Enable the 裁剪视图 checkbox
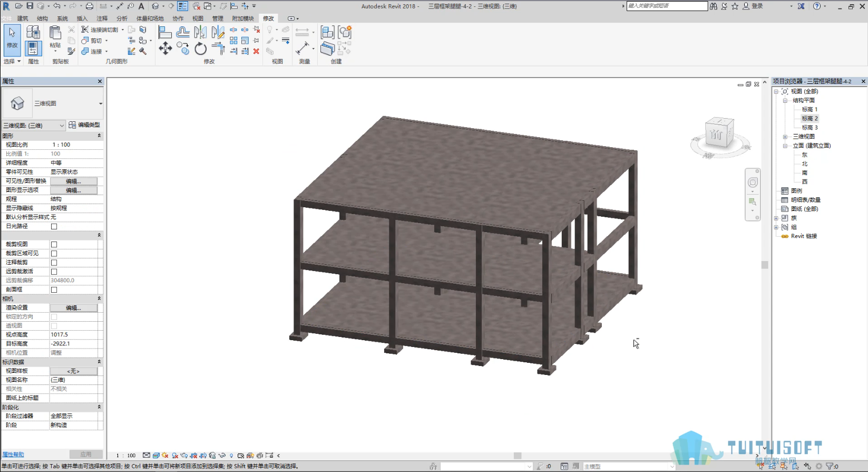This screenshot has height=472, width=868. point(54,244)
